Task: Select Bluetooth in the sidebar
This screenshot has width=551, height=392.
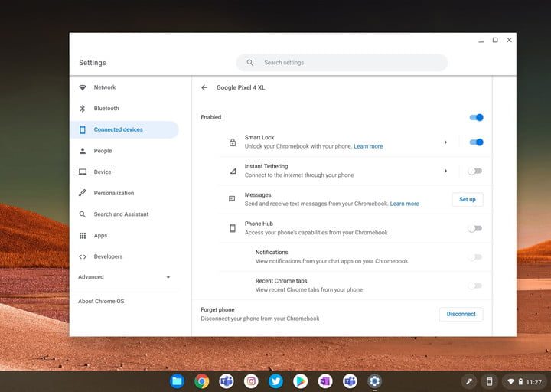Action: pos(125,109)
